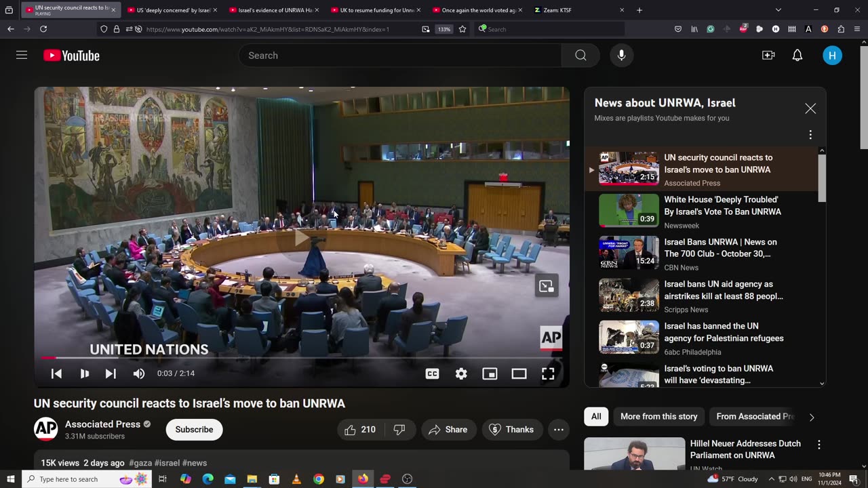Open the notifications bell
868x488 pixels.
(x=797, y=56)
